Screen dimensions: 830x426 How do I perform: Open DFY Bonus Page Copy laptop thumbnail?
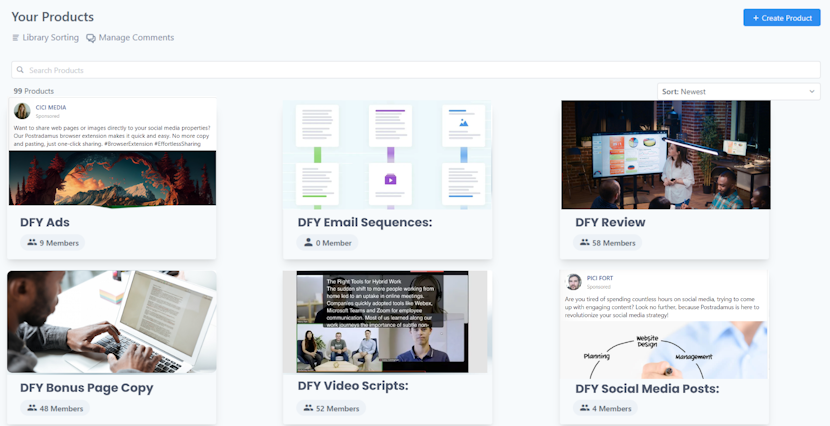click(112, 321)
